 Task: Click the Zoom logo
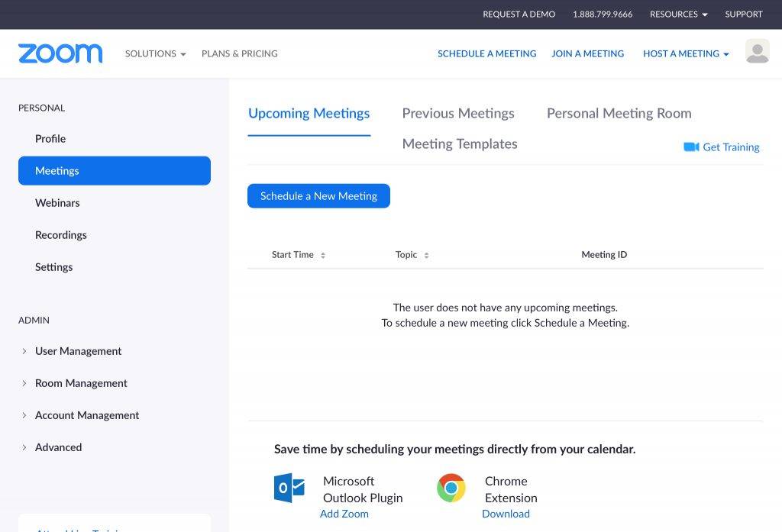click(x=60, y=53)
